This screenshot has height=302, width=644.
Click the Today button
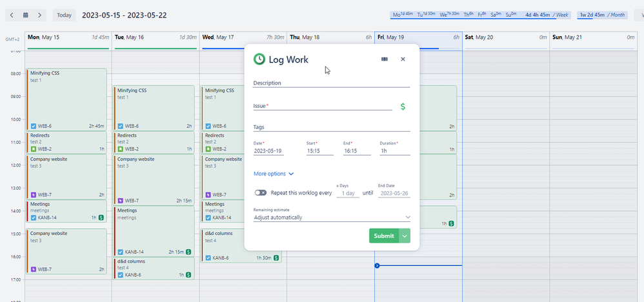[64, 15]
